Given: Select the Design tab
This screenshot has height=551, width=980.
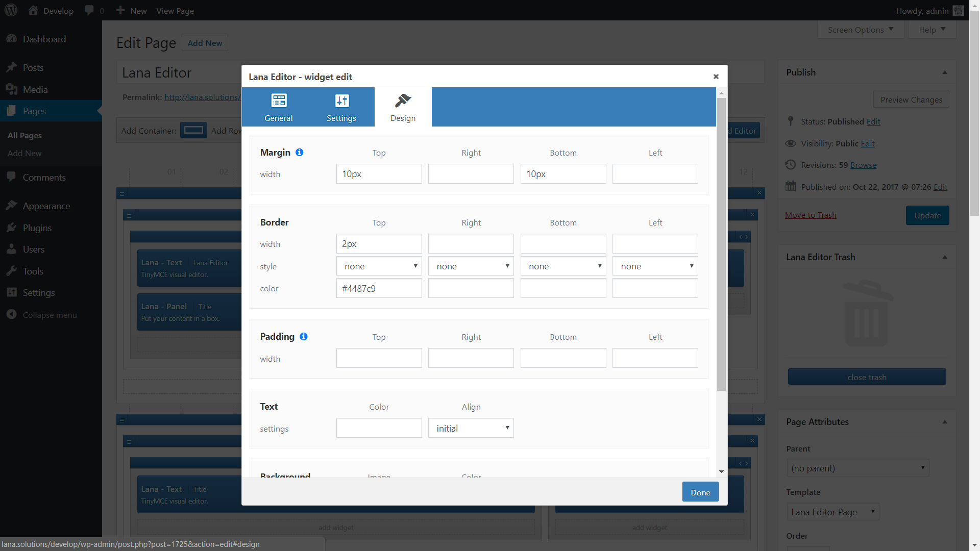Looking at the screenshot, I should click(x=403, y=107).
